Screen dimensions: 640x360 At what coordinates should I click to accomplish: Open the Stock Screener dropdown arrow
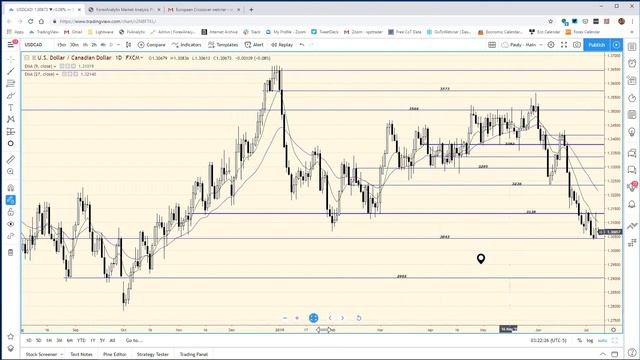coord(62,354)
